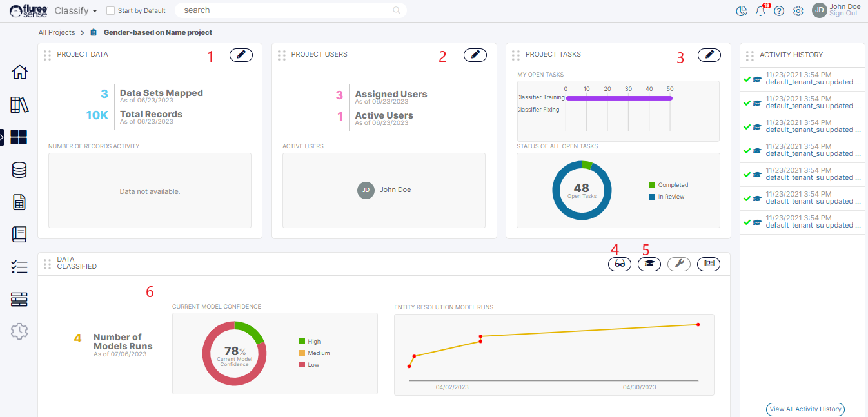Open the checklist tasks icon in sidebar

19,267
